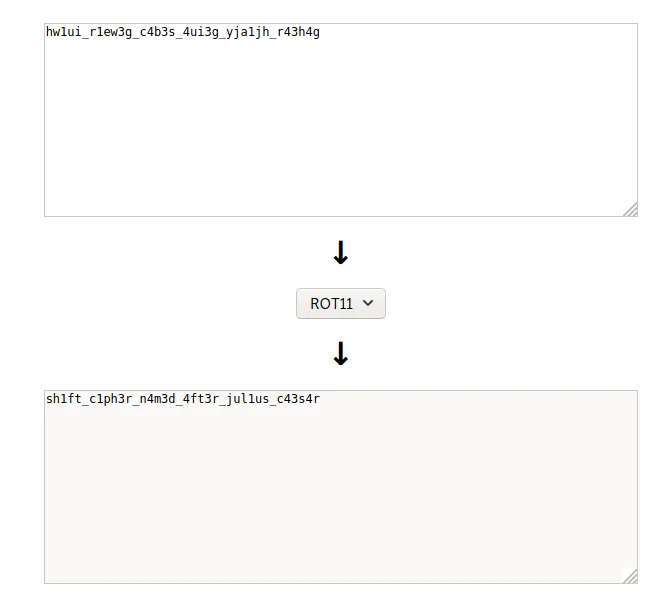The height and width of the screenshot is (600, 655).
Task: Click the word 'n4m3d' in the output
Action: tap(157, 399)
